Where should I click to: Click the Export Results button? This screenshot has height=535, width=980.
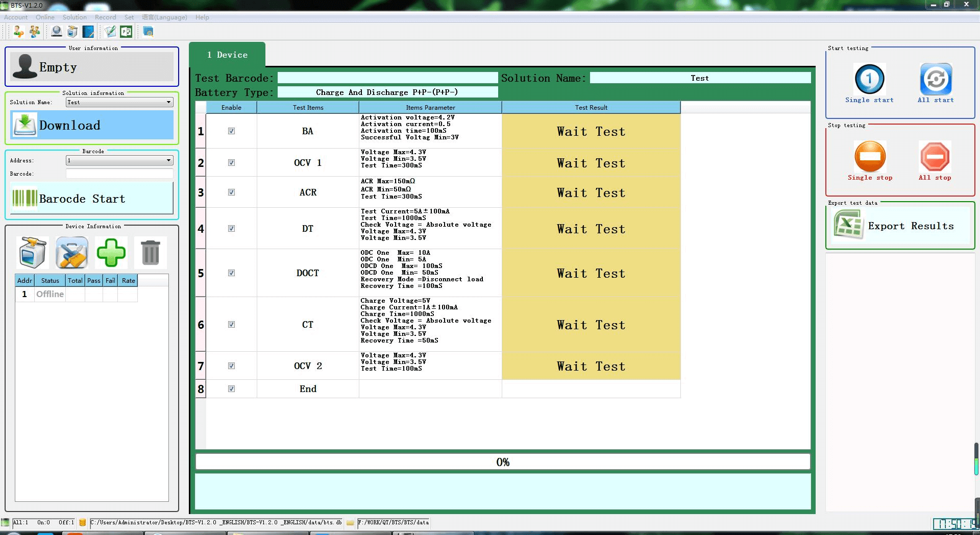pos(900,226)
